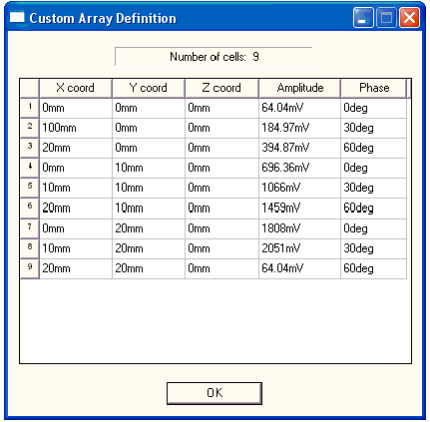This screenshot has width=430, height=422.
Task: Click amplitude cell 64.04mV in row 9
Action: 299,269
